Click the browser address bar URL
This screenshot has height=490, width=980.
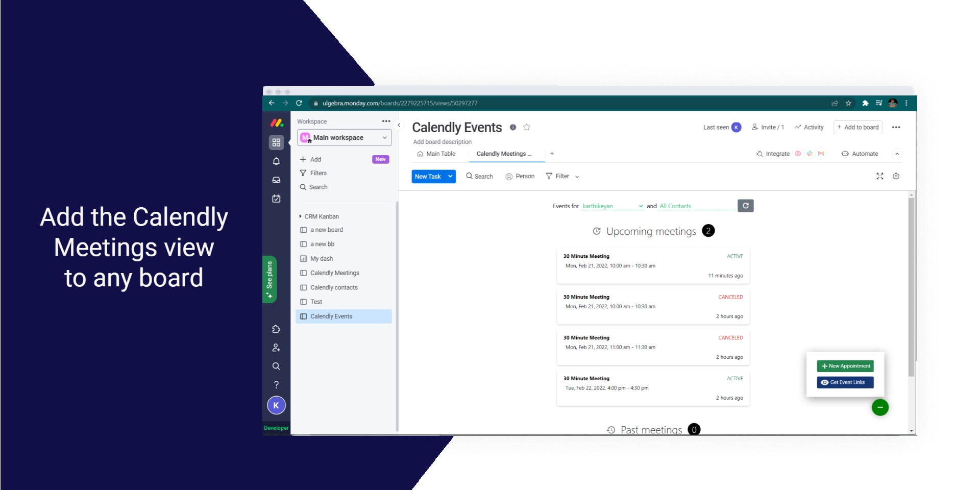400,103
